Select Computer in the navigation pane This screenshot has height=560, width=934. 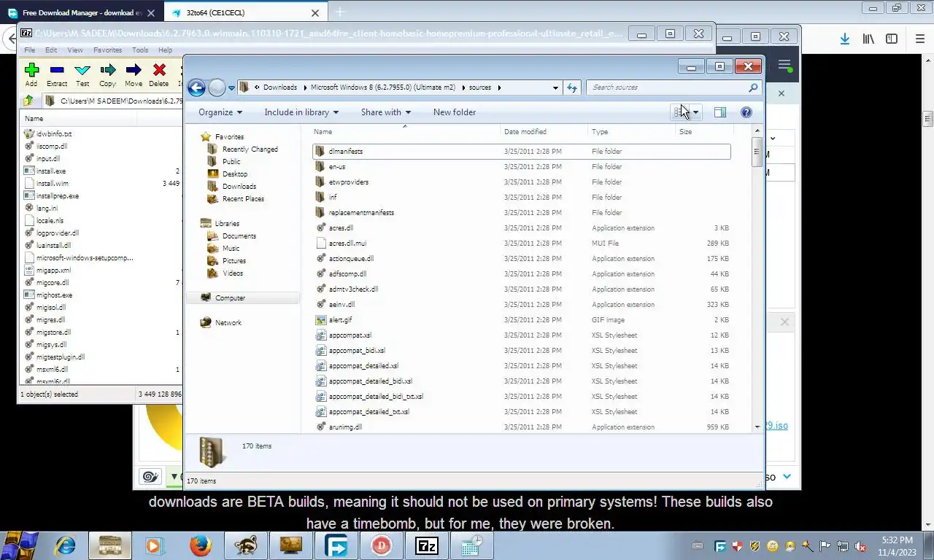click(244, 298)
